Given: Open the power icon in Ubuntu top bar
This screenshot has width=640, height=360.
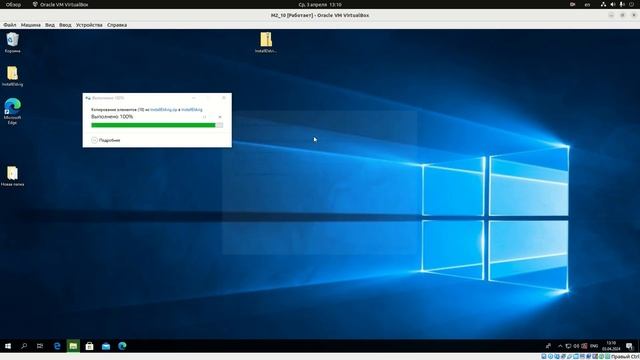Looking at the screenshot, I should click(631, 4).
